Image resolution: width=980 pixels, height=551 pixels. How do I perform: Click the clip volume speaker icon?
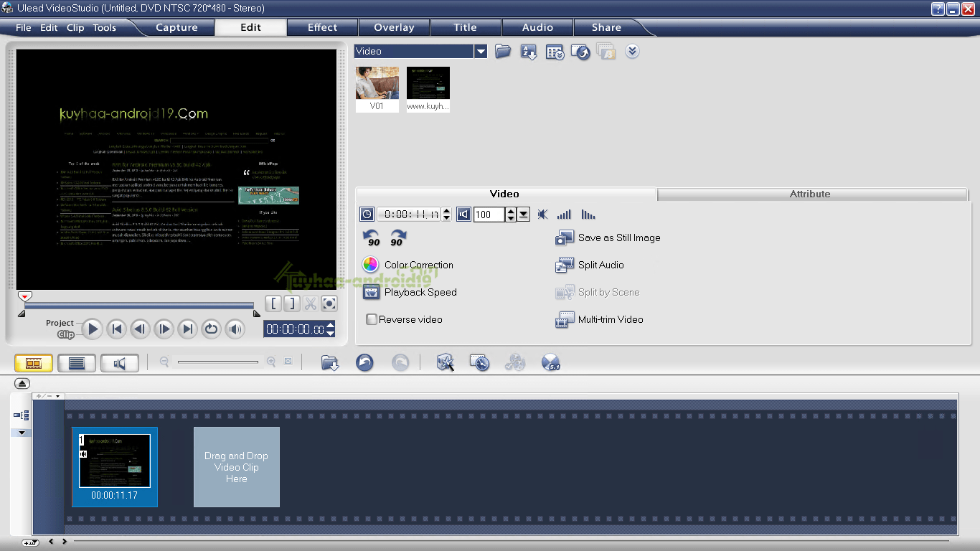463,214
